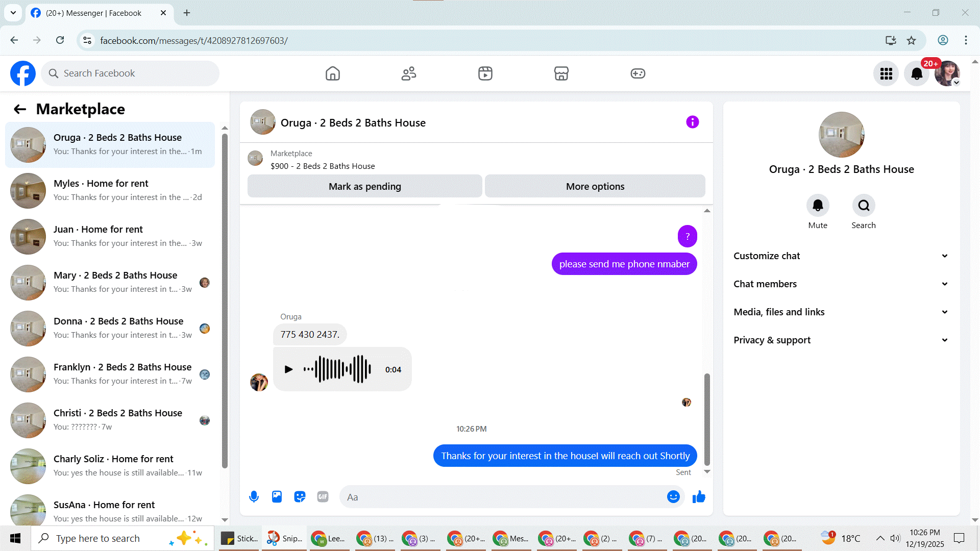Viewport: 980px width, 551px height.
Task: Click the Mark as pending button
Action: point(364,187)
